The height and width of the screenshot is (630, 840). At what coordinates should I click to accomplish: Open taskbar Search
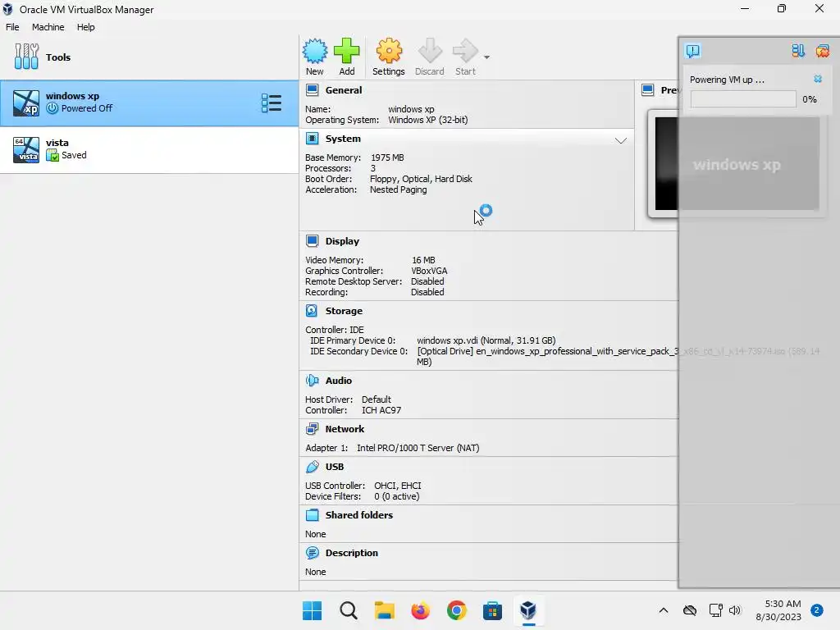[348, 610]
